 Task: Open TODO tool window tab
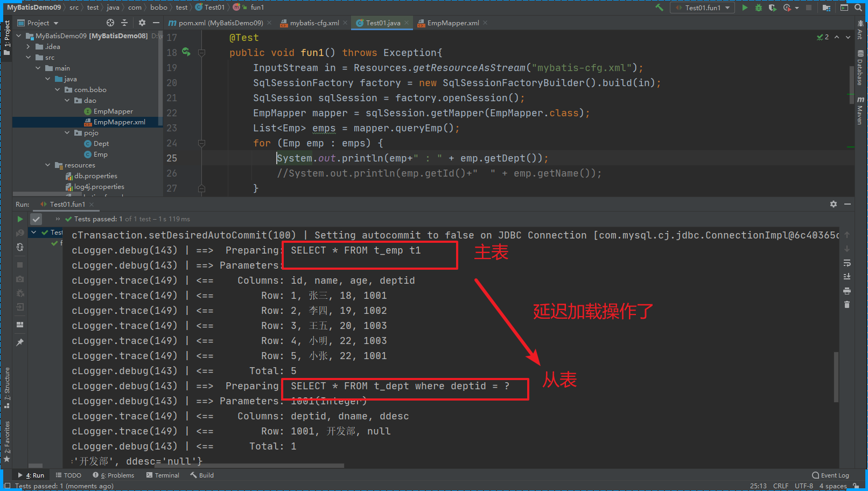coord(68,475)
